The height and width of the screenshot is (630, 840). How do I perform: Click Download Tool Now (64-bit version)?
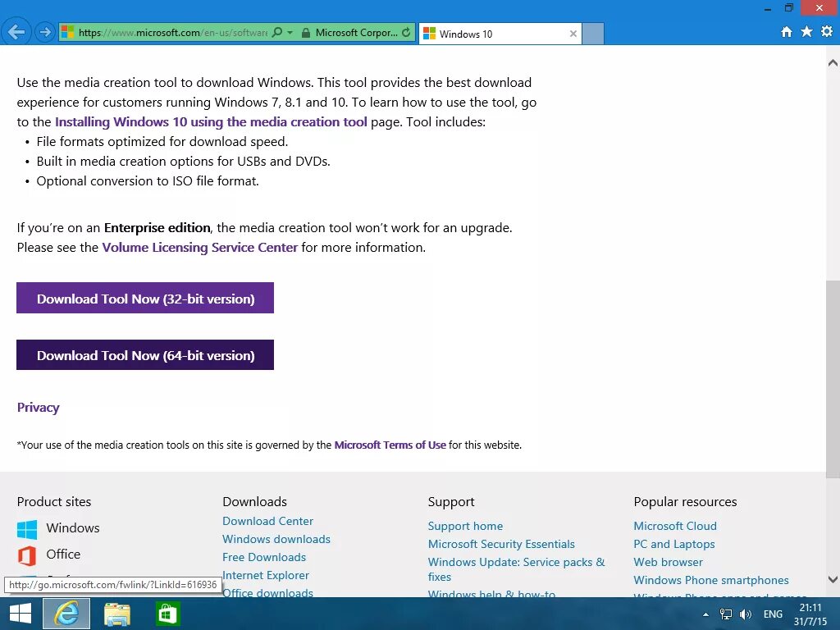tap(145, 354)
